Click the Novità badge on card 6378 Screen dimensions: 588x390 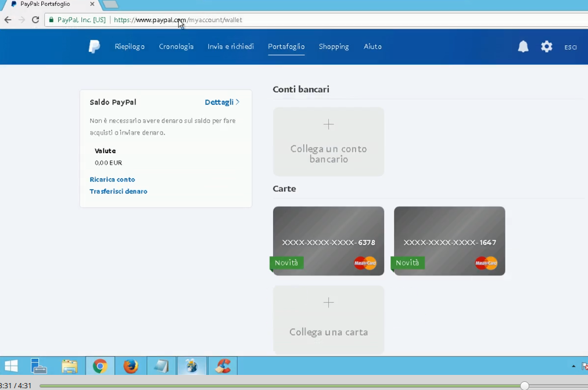point(286,263)
